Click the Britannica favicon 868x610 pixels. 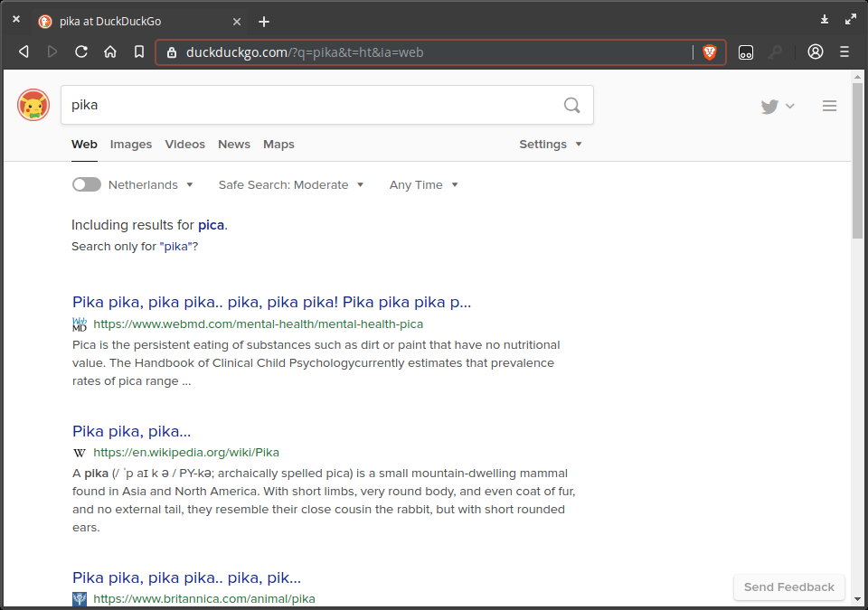click(x=80, y=599)
